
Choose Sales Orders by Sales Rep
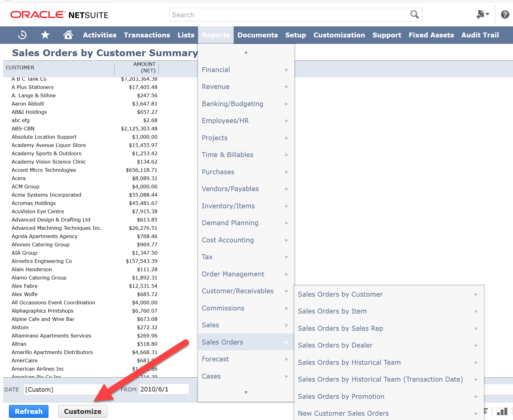click(389, 328)
